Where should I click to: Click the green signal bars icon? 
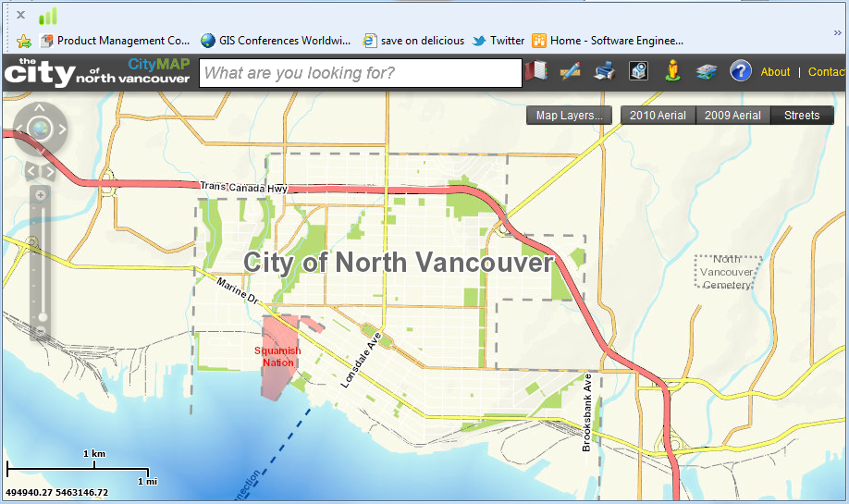48,17
